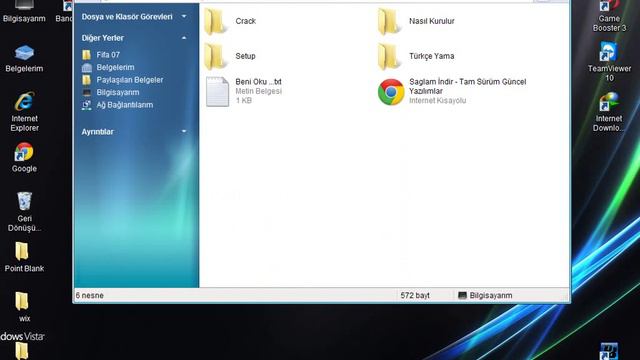Click the Ayrıntılar heading text
Viewport: 640px width, 360px height.
click(98, 132)
